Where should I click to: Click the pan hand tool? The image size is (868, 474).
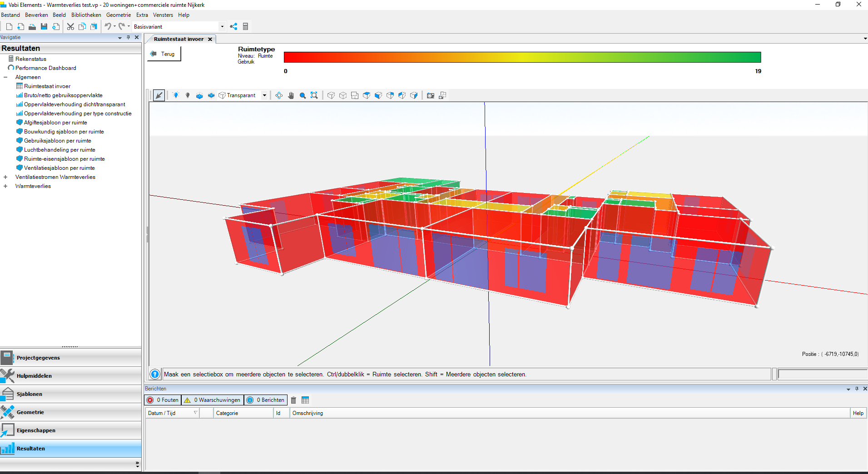click(291, 95)
